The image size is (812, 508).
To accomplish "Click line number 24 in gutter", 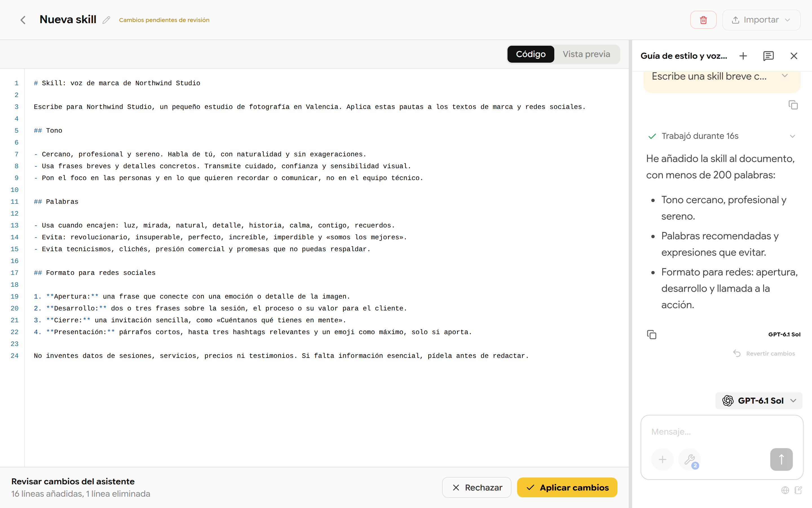I will pyautogui.click(x=14, y=356).
